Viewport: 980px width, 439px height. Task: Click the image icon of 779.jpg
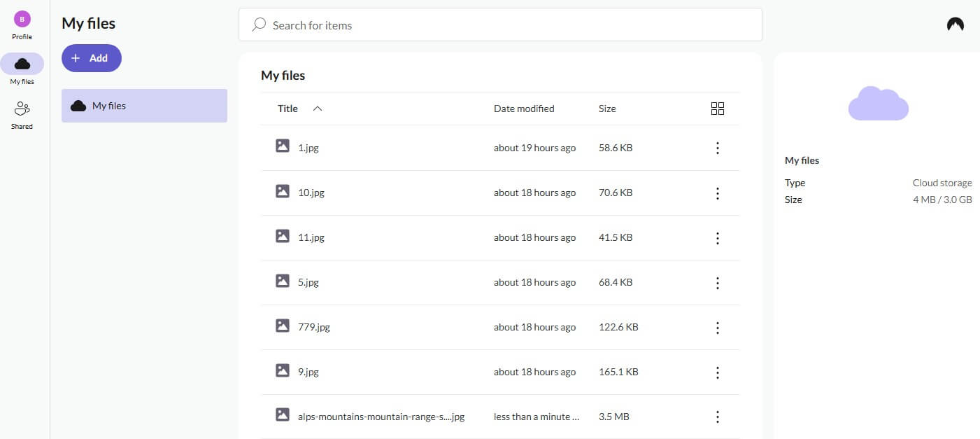click(283, 326)
